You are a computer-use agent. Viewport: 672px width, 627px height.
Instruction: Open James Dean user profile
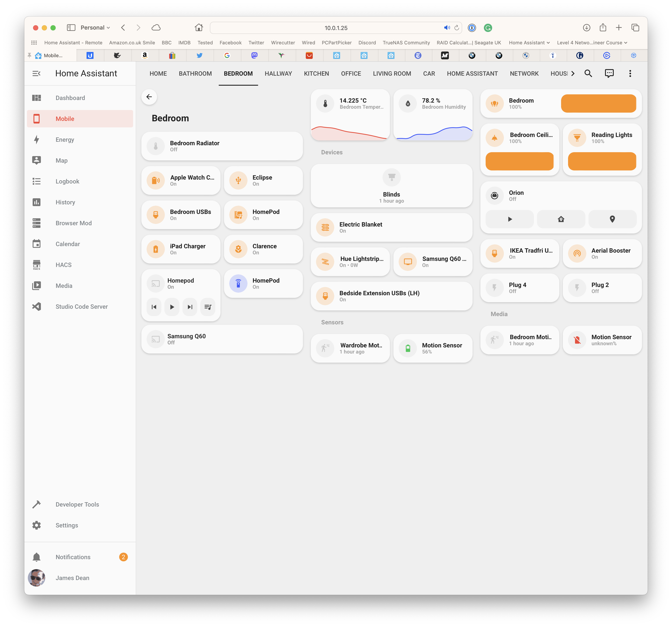click(80, 578)
